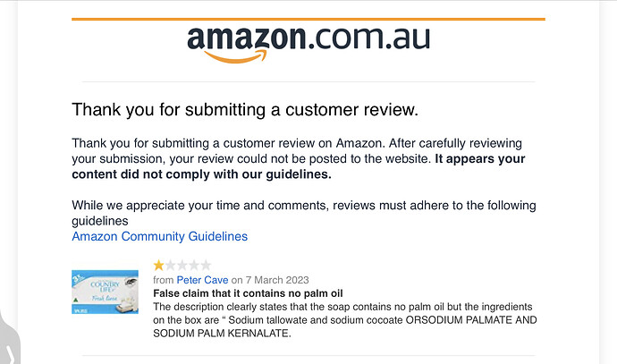This screenshot has width=617, height=364.
Task: Click the second empty rating star
Action: (x=171, y=266)
